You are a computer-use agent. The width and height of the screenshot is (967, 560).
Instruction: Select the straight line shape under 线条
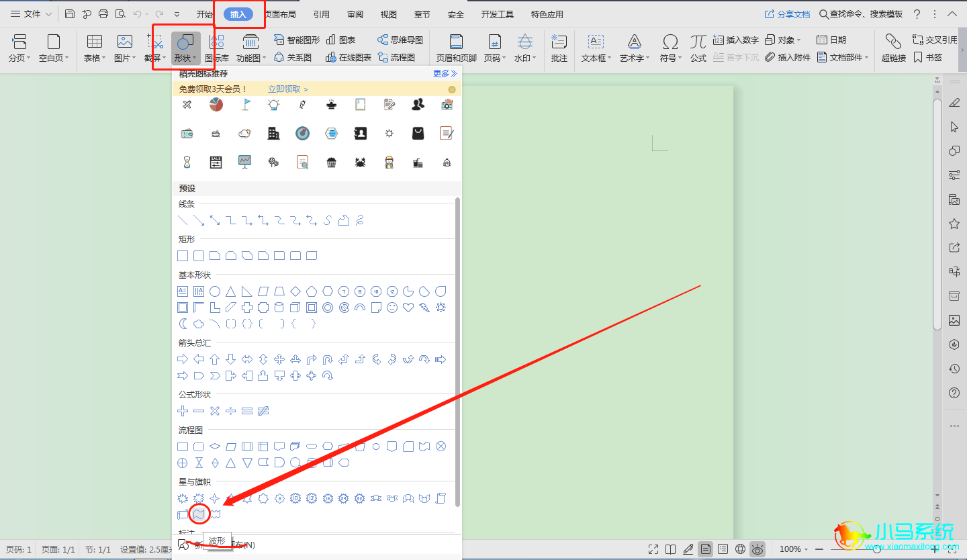[183, 220]
